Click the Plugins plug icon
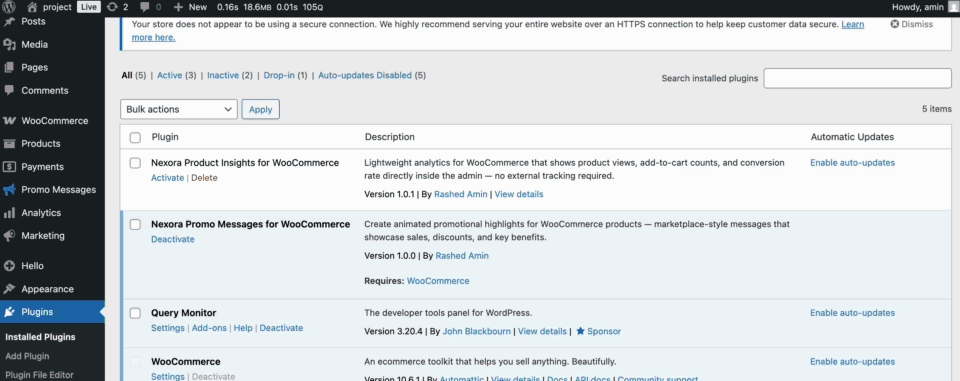The height and width of the screenshot is (381, 960). 9,312
